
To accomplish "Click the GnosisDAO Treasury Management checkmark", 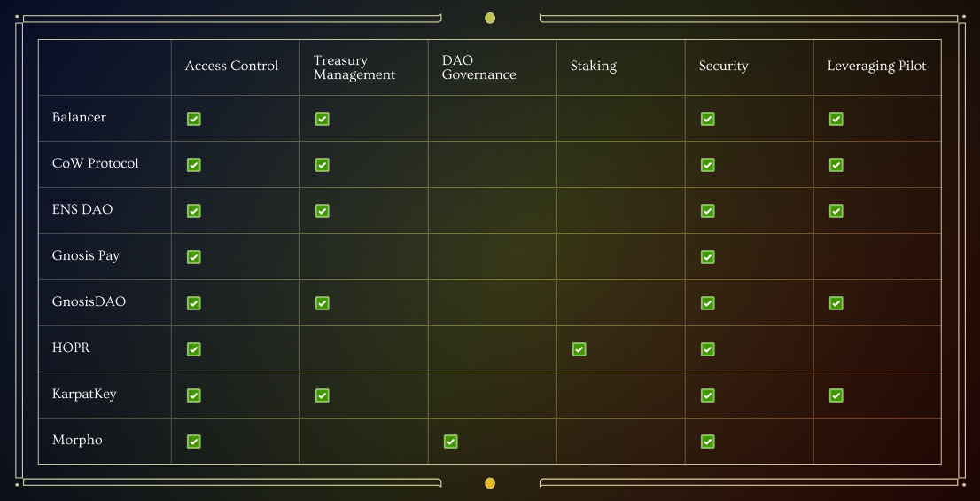I will point(322,303).
